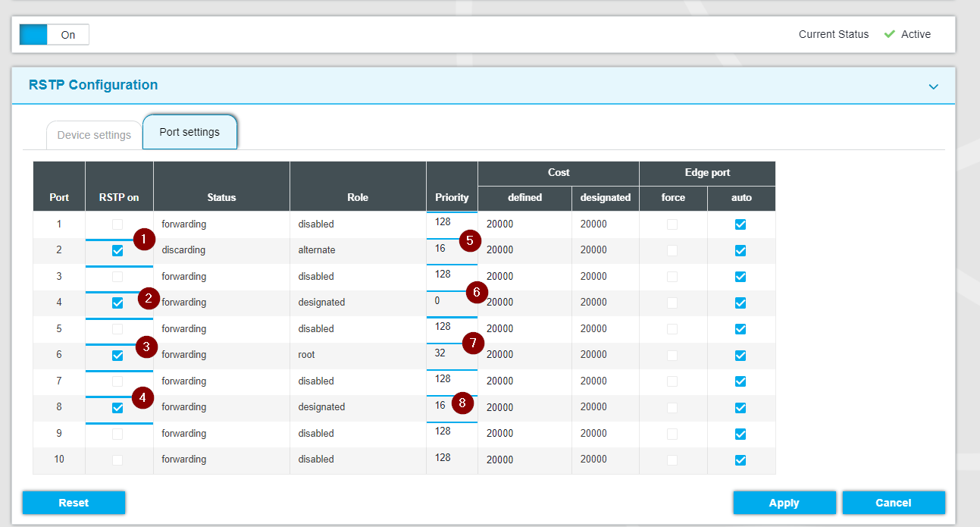Edit priority value 0 for port 4
This screenshot has width=980, height=527.
point(452,301)
